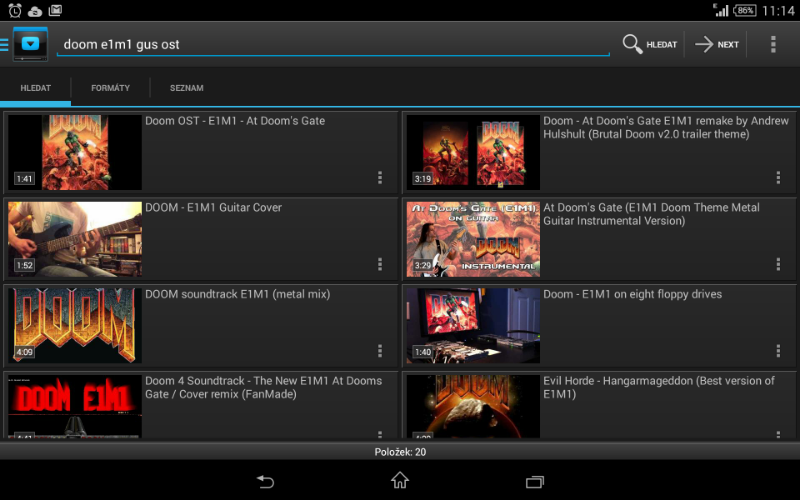Tap the blue downloader app logo
Viewport: 800px width, 500px height.
point(30,44)
